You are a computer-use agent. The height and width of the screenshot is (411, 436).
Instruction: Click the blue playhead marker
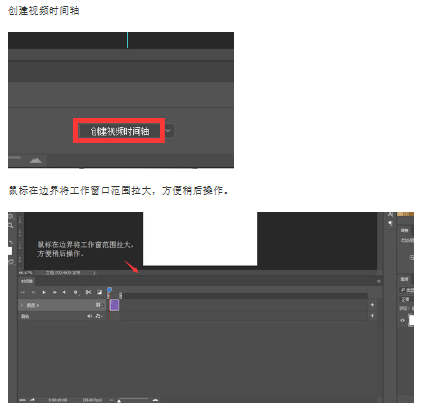click(x=109, y=290)
